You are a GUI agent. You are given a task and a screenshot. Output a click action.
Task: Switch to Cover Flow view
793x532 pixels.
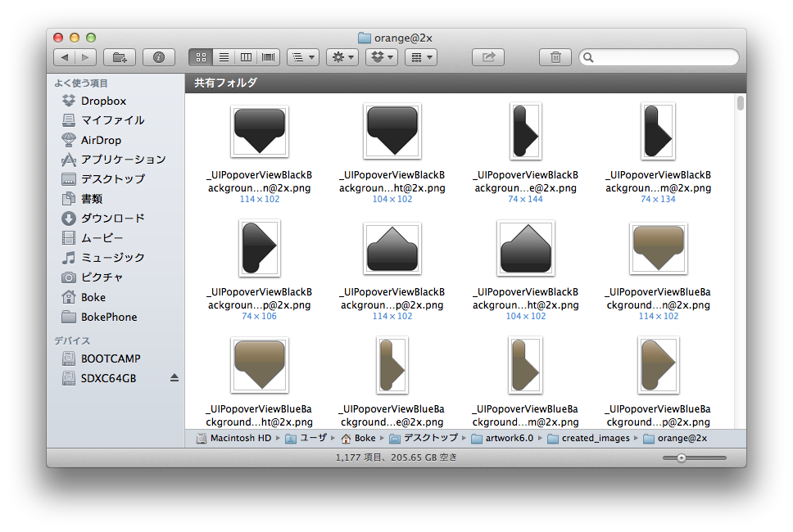click(x=269, y=57)
